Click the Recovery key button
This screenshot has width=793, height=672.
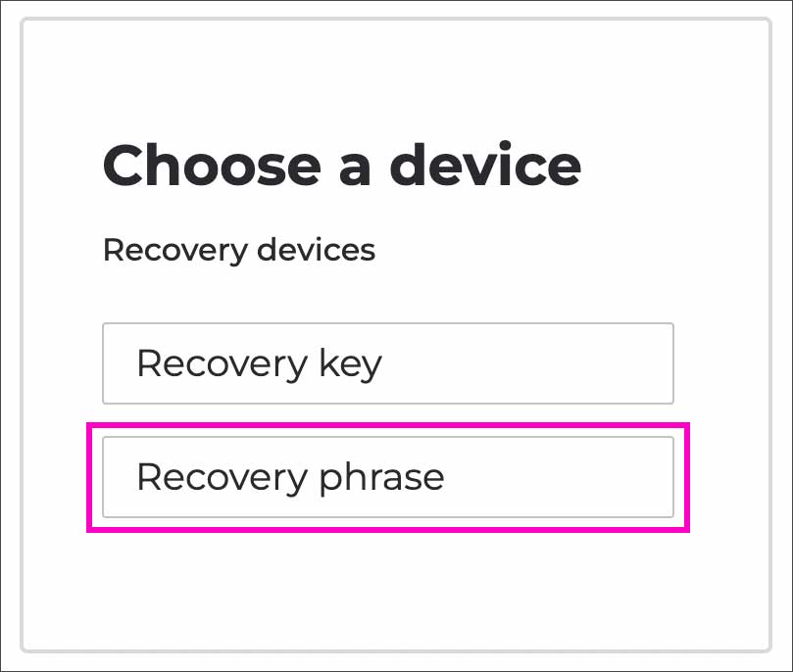(x=387, y=363)
